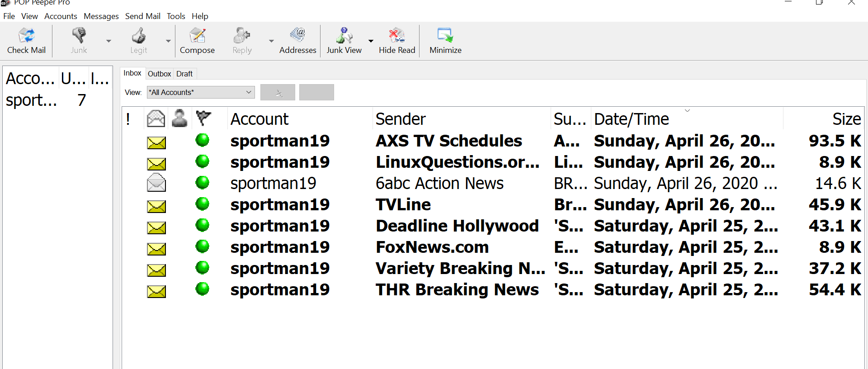Switch to the Outbox tab

click(160, 74)
